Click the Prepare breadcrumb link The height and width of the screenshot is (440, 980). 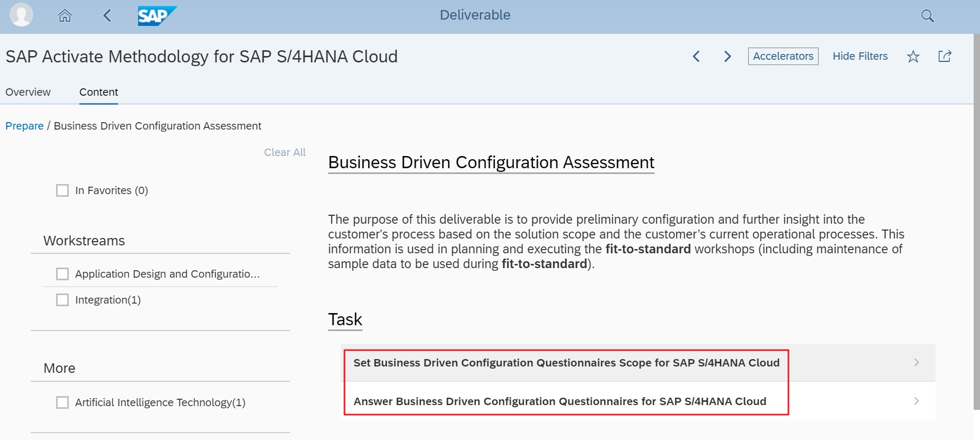24,126
